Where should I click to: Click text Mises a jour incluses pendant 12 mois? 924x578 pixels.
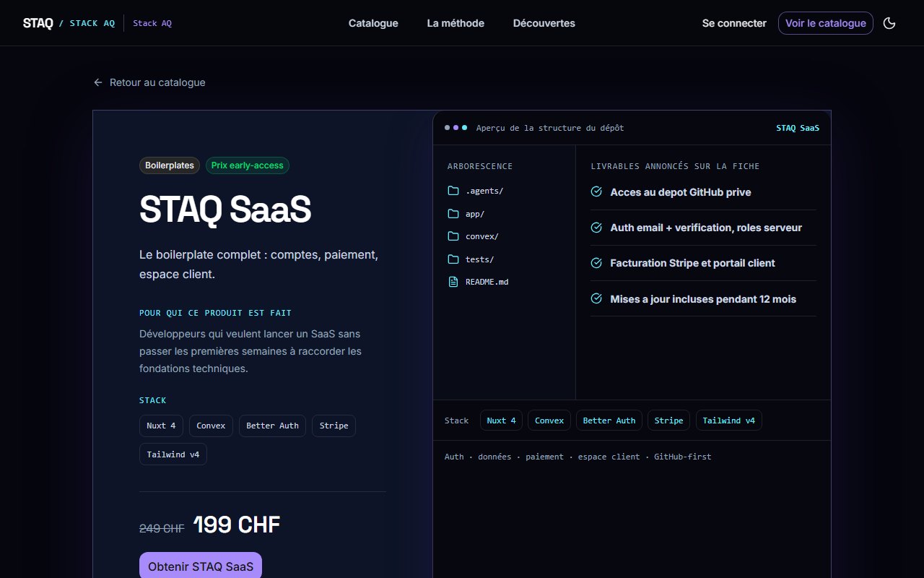[x=703, y=299]
